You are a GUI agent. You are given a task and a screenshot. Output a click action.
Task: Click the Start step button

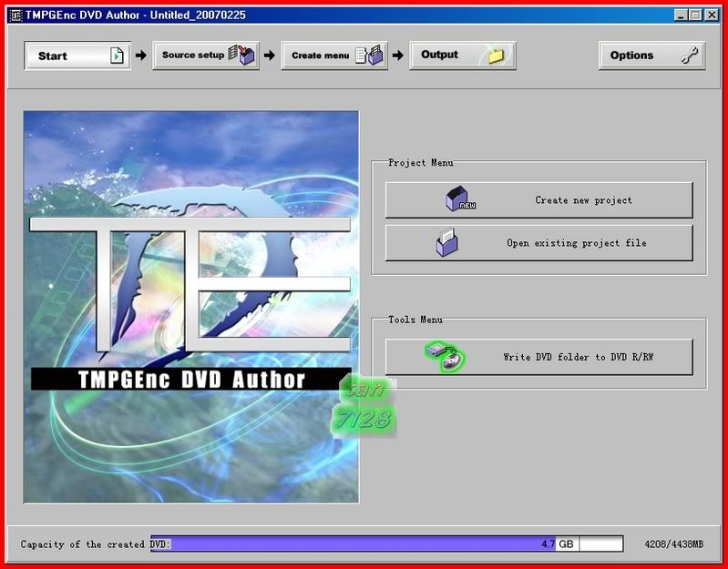(x=77, y=56)
